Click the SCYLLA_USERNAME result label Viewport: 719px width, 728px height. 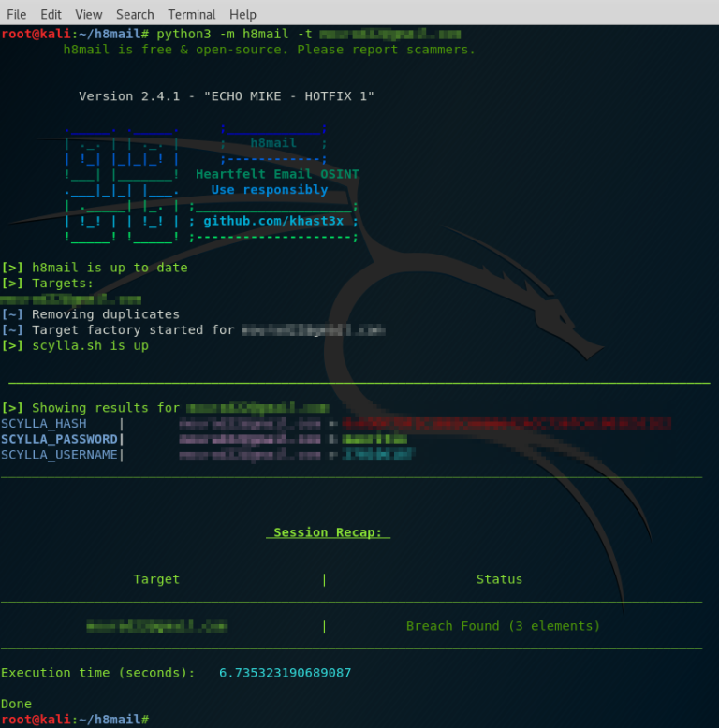click(59, 455)
